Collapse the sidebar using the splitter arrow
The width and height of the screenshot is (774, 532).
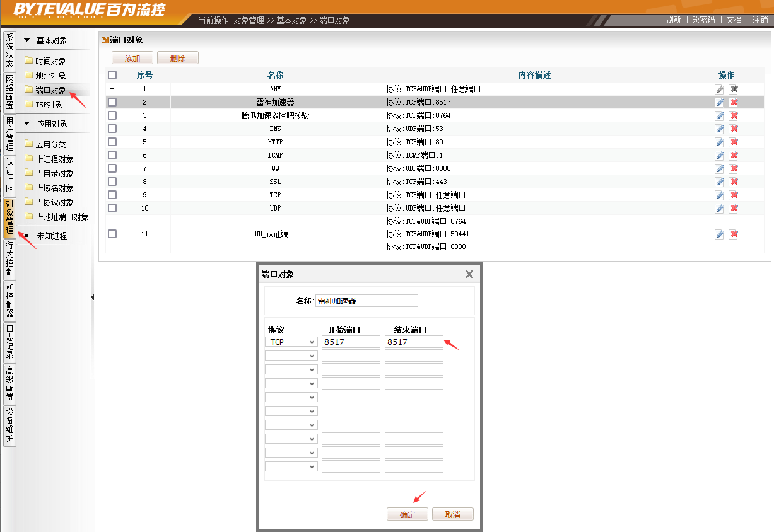pyautogui.click(x=92, y=298)
